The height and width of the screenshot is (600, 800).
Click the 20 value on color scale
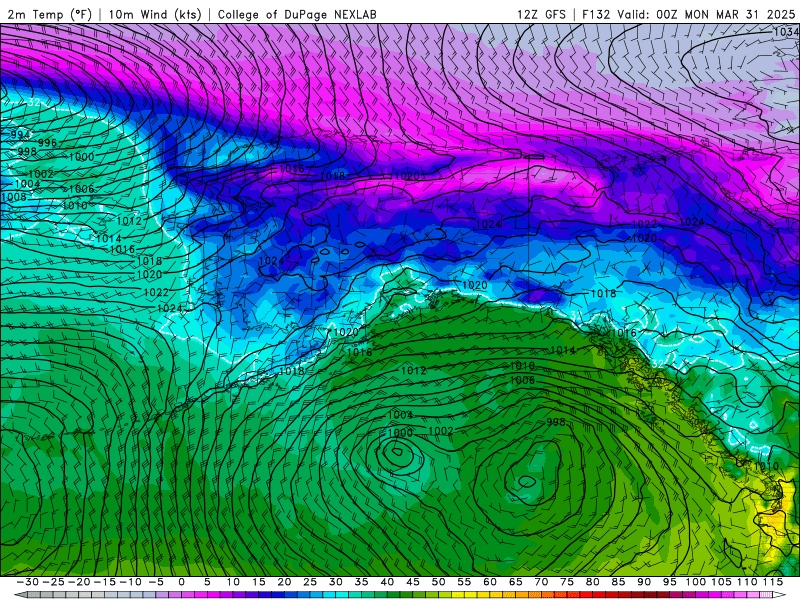[x=284, y=582]
